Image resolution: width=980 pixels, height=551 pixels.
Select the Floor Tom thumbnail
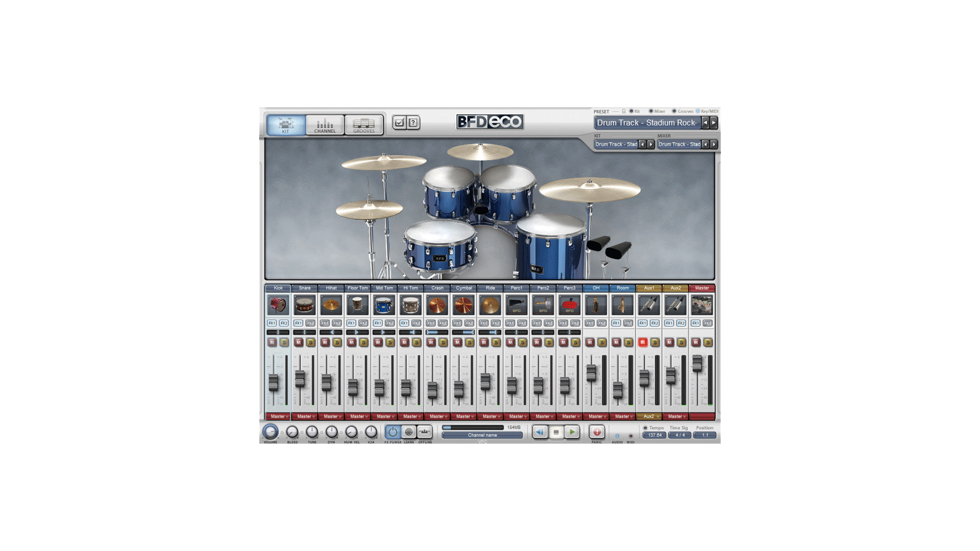tap(357, 305)
